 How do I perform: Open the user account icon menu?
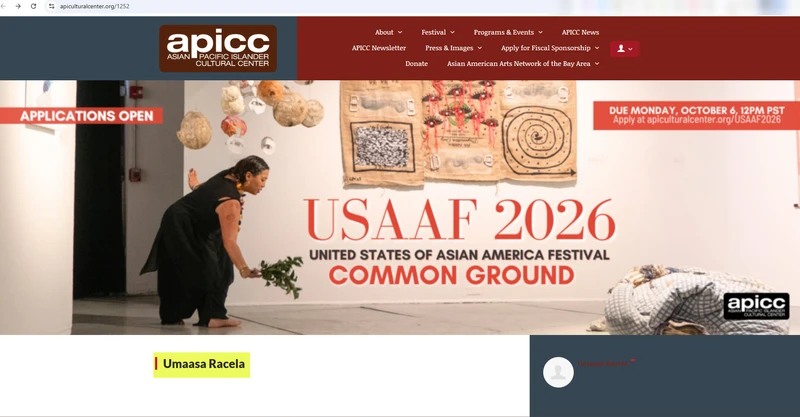tap(624, 48)
